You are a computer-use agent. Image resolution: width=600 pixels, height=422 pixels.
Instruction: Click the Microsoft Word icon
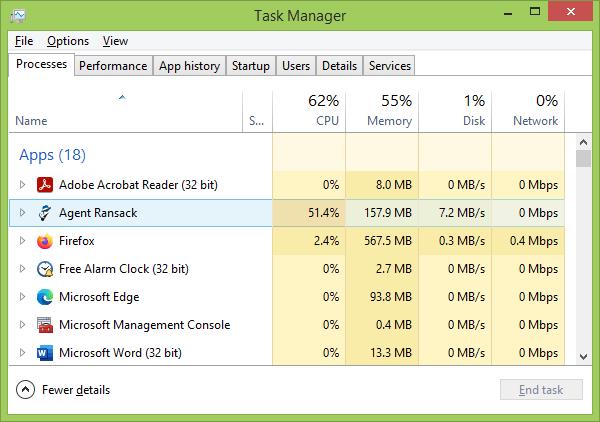(x=45, y=353)
